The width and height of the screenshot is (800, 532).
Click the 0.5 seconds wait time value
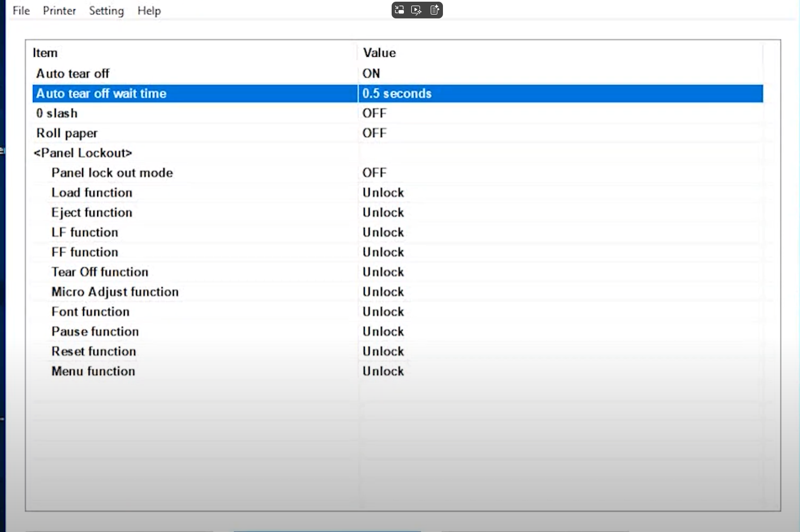click(397, 94)
